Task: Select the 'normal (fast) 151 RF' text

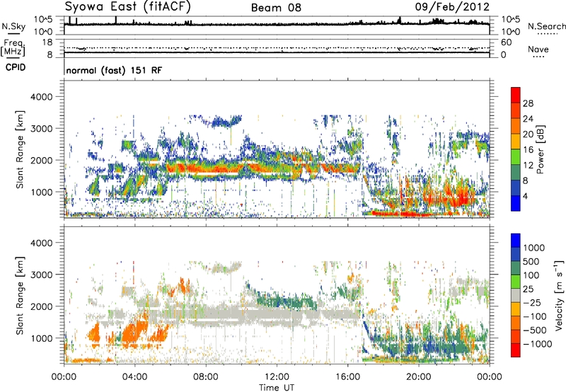Action: (114, 70)
